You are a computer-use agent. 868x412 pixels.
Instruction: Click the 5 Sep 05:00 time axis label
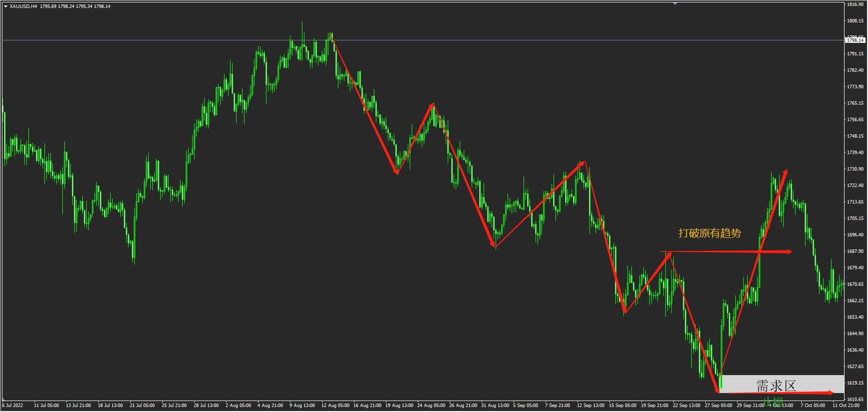[526, 406]
